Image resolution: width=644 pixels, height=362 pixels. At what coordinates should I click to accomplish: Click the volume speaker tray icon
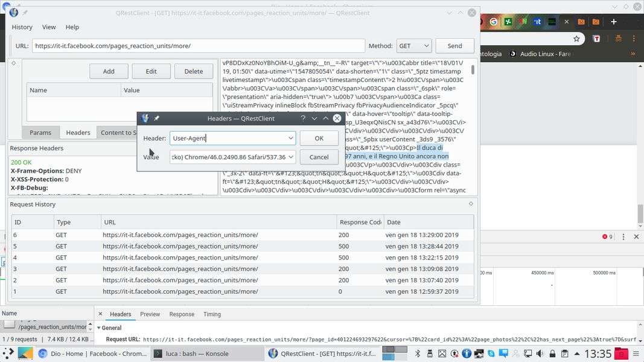coord(540,354)
